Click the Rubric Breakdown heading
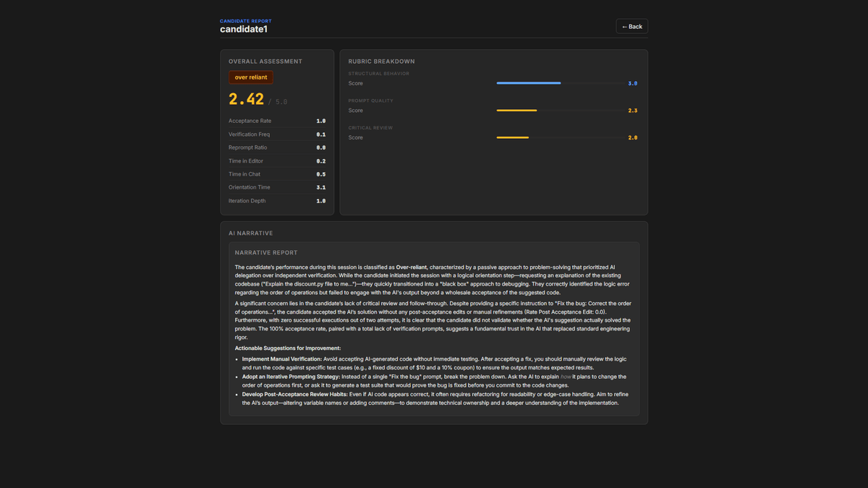This screenshot has width=868, height=488. [381, 61]
